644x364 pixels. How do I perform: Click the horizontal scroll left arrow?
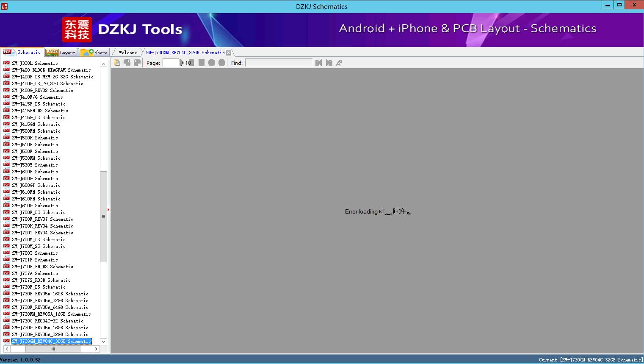(7, 349)
